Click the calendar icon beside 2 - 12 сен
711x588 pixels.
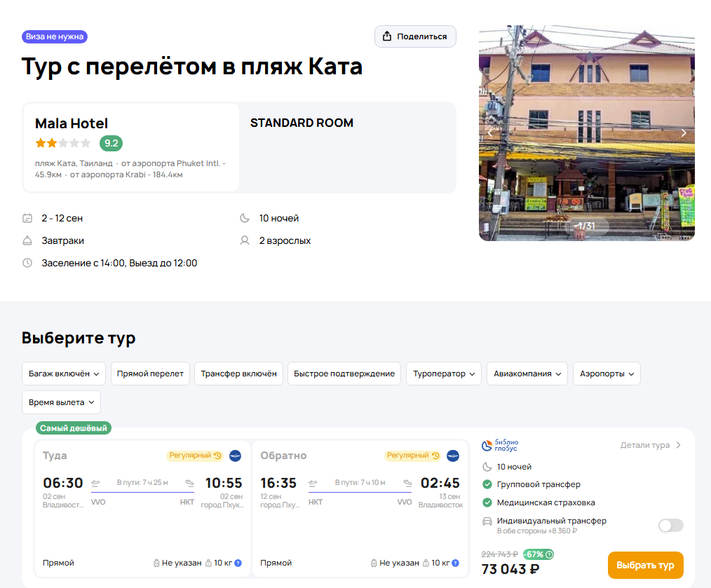click(27, 218)
